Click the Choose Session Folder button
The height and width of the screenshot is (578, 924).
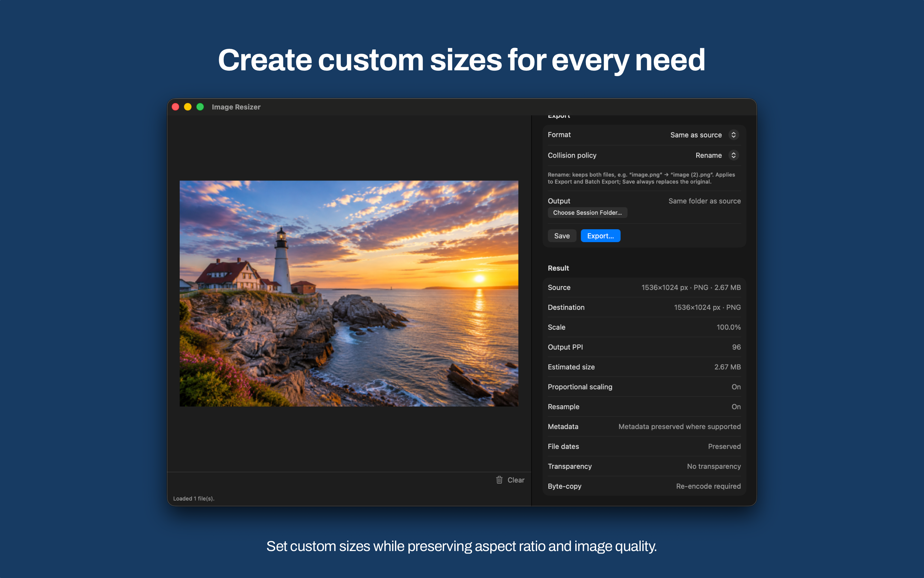click(587, 213)
